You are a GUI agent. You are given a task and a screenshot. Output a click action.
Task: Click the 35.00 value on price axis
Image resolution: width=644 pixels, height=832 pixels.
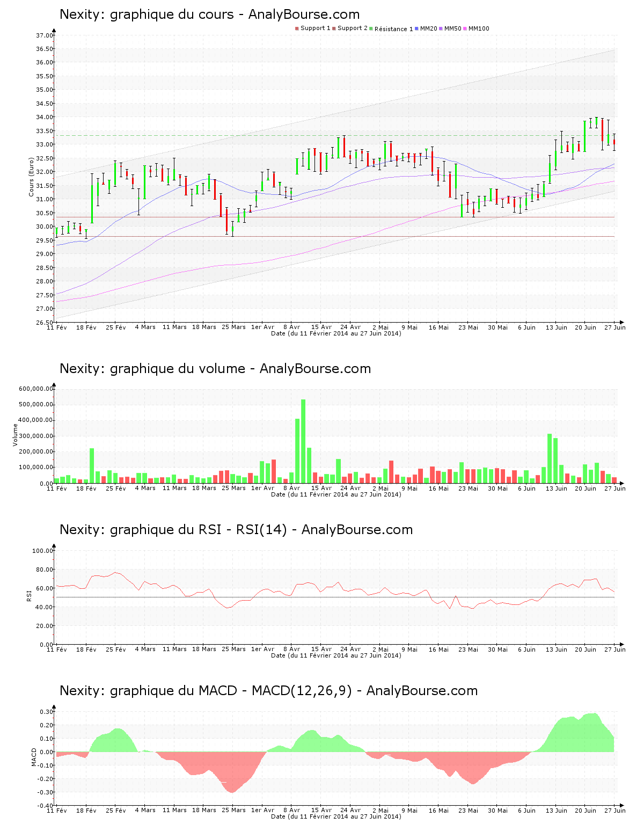coord(45,90)
